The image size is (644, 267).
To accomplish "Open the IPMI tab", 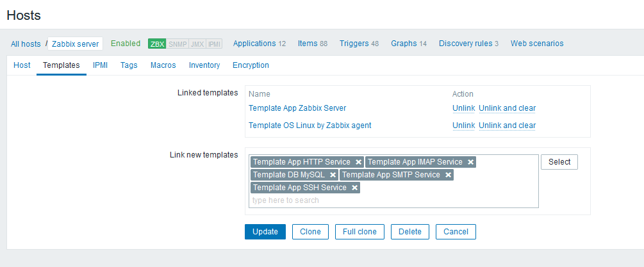I will 100,65.
